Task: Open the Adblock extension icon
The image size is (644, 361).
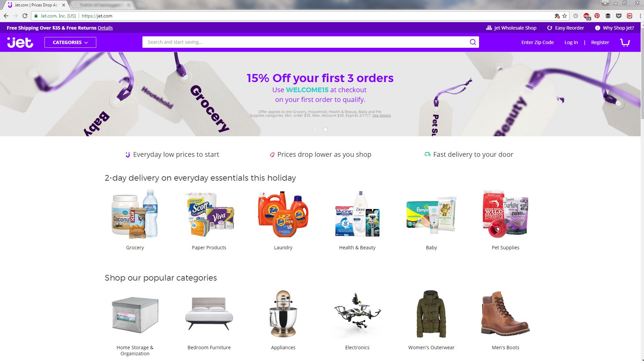Action: [x=586, y=16]
